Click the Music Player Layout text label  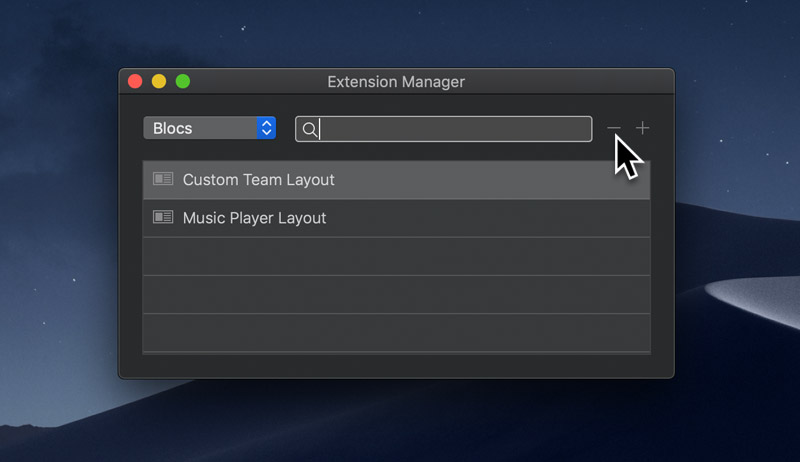(x=254, y=218)
